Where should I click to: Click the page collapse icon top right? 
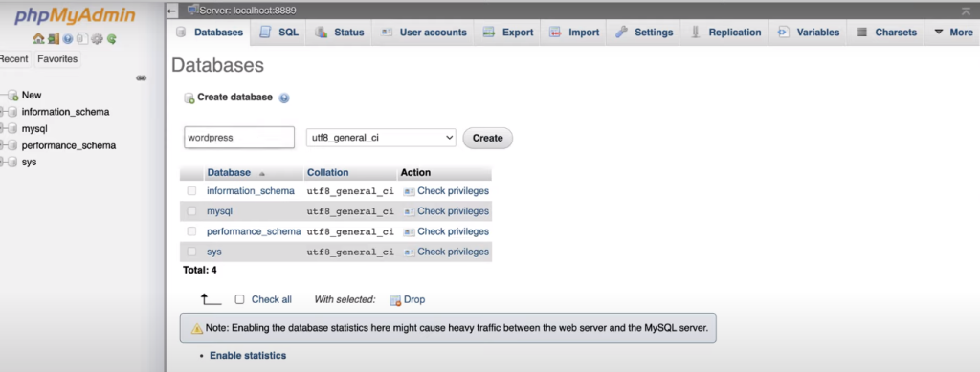click(x=967, y=11)
